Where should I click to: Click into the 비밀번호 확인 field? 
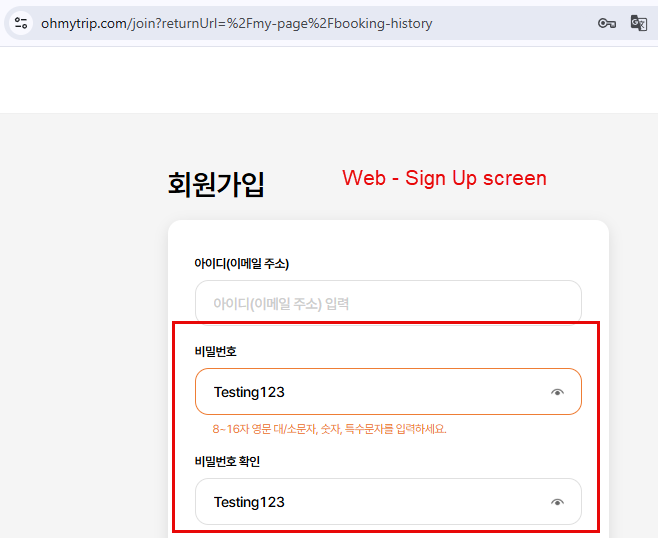[x=388, y=501]
